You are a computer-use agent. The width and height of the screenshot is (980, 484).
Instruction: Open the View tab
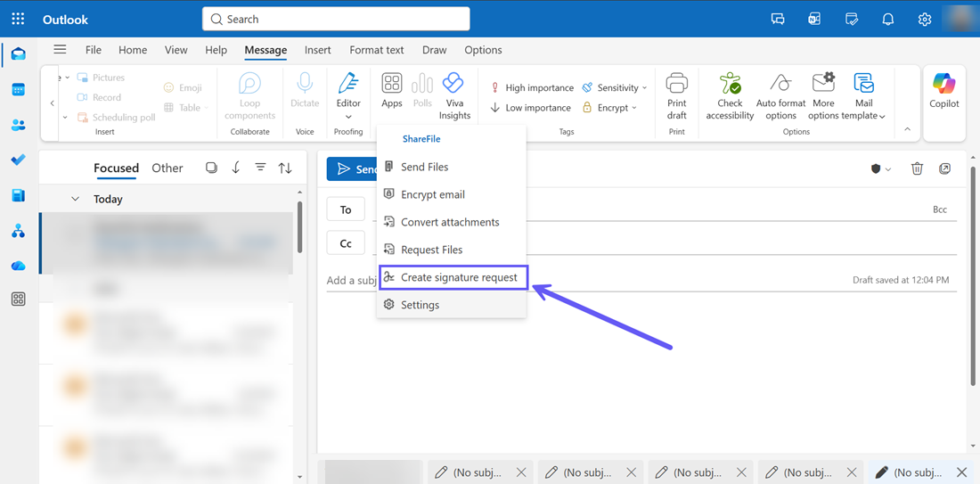pos(176,50)
